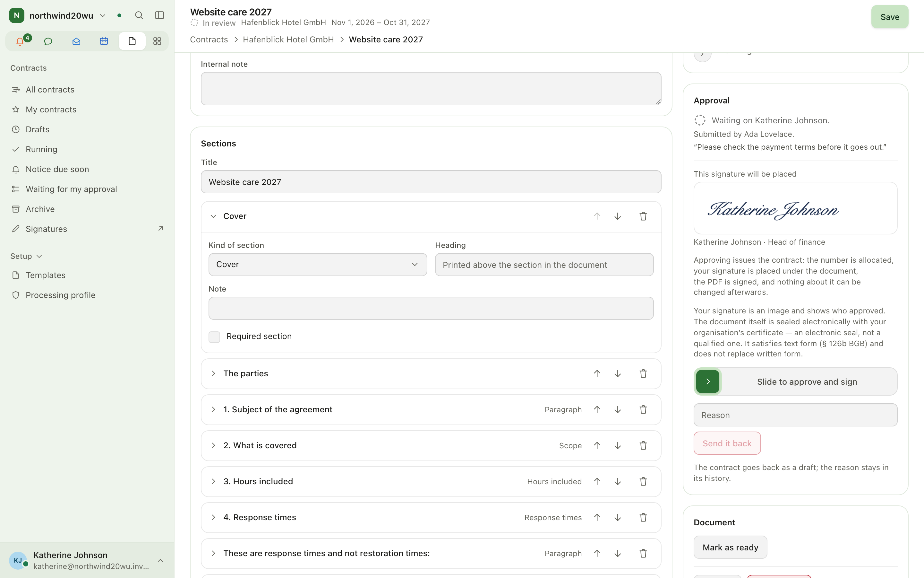Expand 4. Response times section
Screen dimensions: 924x578
(x=213, y=517)
